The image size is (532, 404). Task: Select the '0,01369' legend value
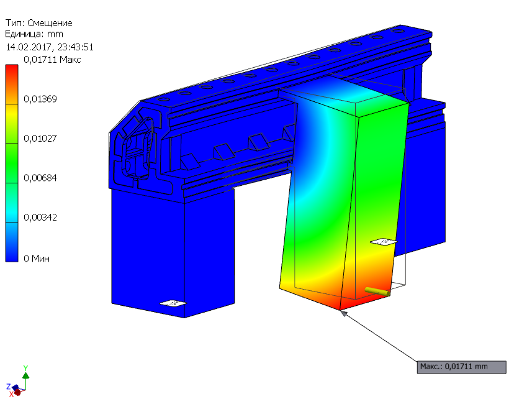(40, 99)
